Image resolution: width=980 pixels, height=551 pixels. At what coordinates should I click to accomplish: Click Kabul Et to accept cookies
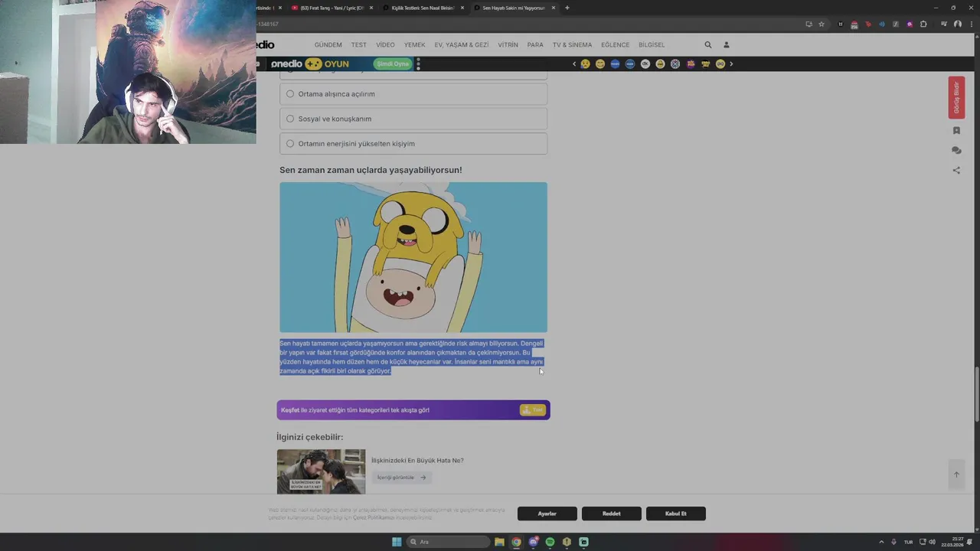[675, 514]
